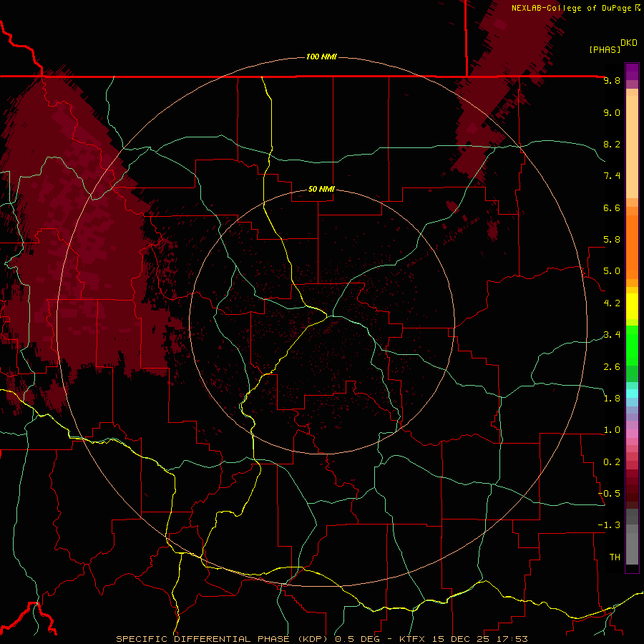The image size is (644, 644).
Task: Select the 1.8 scale value
Action: pyautogui.click(x=612, y=399)
